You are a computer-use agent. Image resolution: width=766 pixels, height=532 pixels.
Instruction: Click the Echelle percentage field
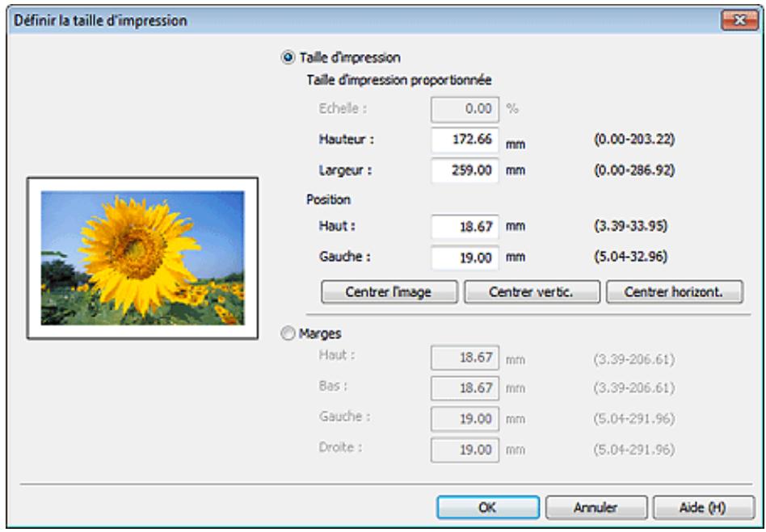(465, 109)
